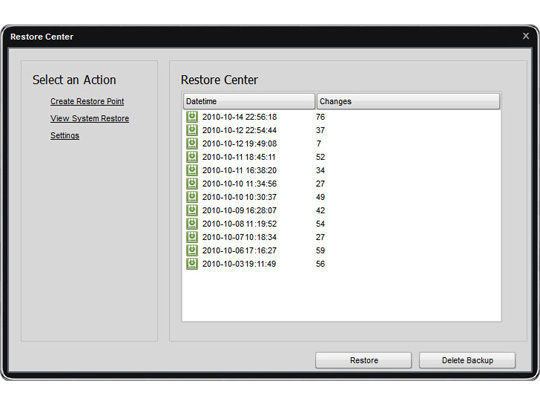Click the restore point icon for 2010-10-14 22:56:18
Screen dimensions: 540x405
point(192,117)
